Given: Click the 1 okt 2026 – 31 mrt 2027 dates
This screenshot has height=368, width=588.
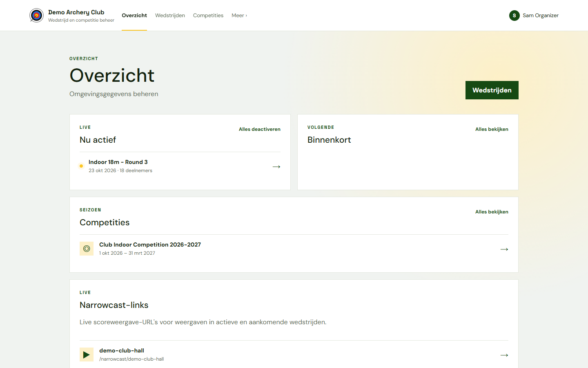Looking at the screenshot, I should point(127,253).
